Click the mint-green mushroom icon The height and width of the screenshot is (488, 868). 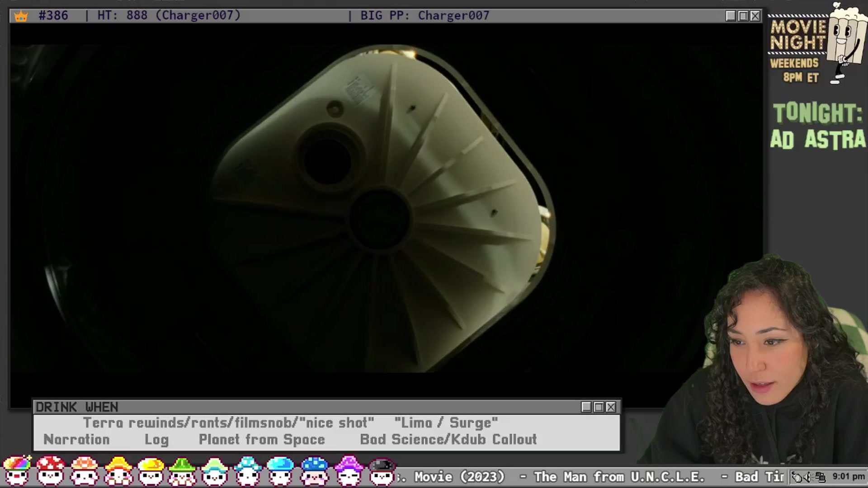point(215,471)
